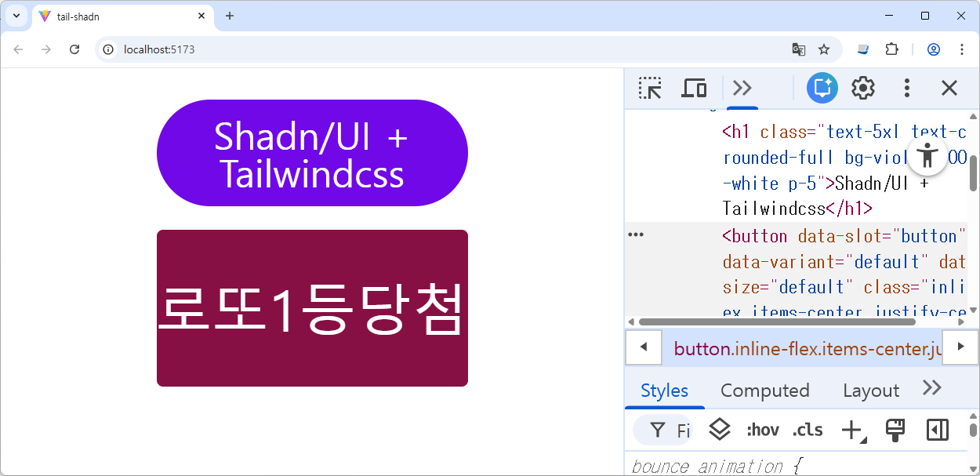Switch to the Styles tab
Screen dimensions: 980x476
tap(665, 391)
